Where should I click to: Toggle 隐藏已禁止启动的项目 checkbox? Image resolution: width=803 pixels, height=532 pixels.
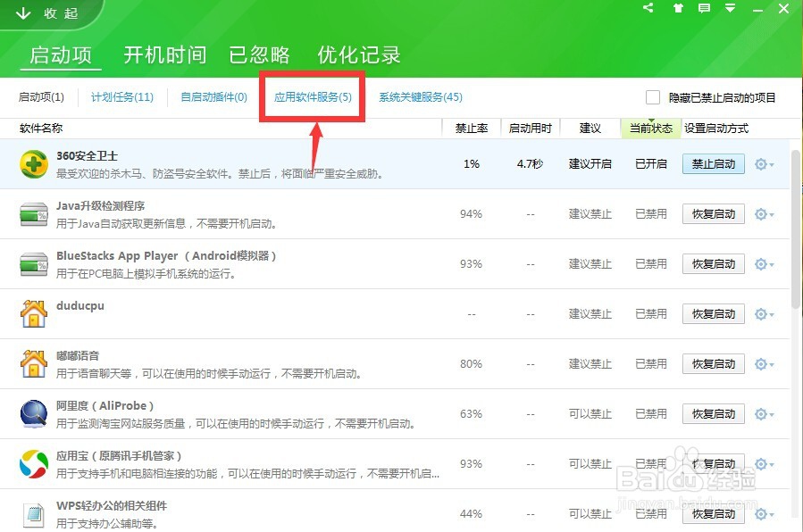(x=652, y=97)
